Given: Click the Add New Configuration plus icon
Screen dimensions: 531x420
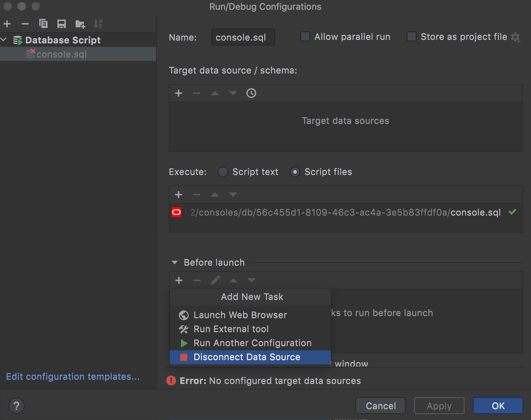Looking at the screenshot, I should pos(7,24).
